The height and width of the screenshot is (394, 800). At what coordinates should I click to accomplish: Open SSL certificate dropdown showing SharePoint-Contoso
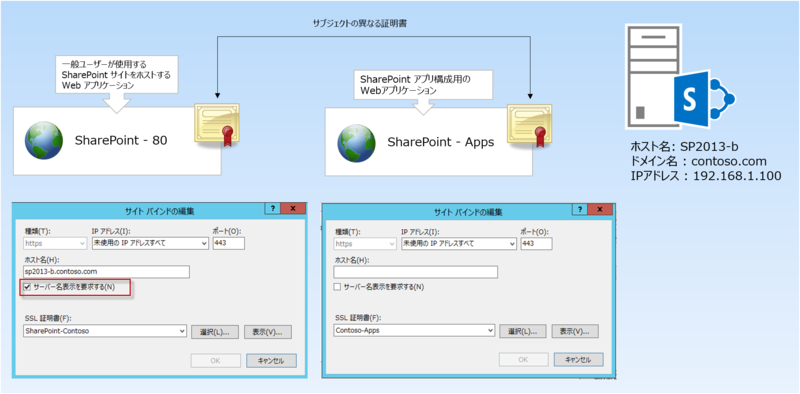(105, 331)
